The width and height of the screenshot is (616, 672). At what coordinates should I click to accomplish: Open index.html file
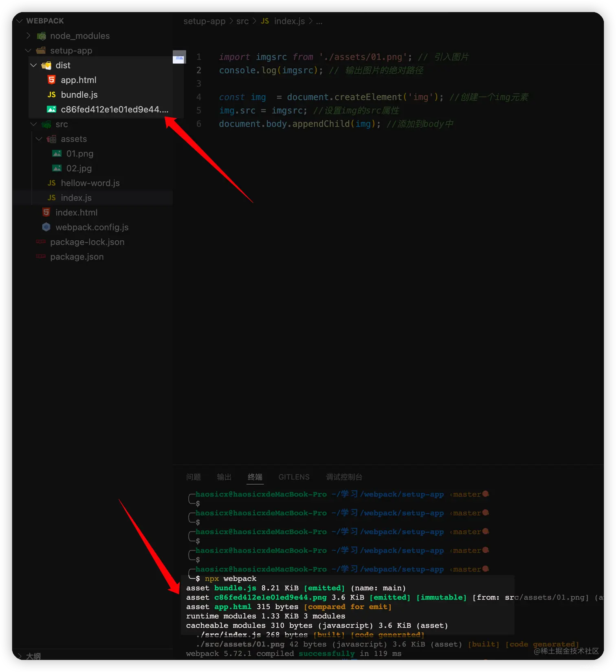[77, 212]
